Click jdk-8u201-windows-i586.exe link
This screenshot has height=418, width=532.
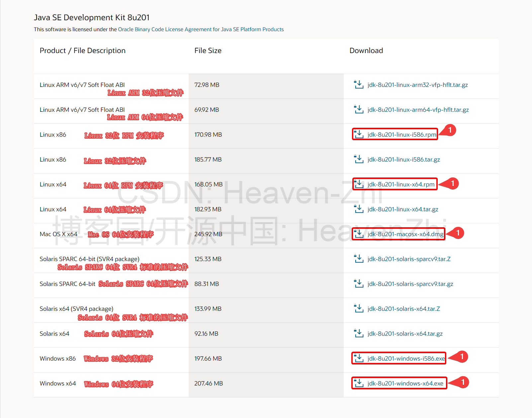point(406,358)
